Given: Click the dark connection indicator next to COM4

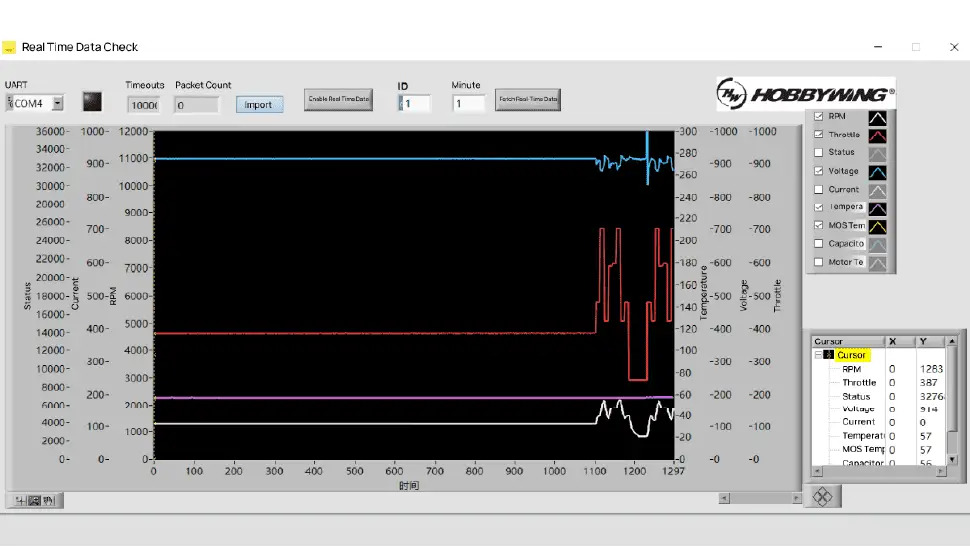Looking at the screenshot, I should click(92, 101).
